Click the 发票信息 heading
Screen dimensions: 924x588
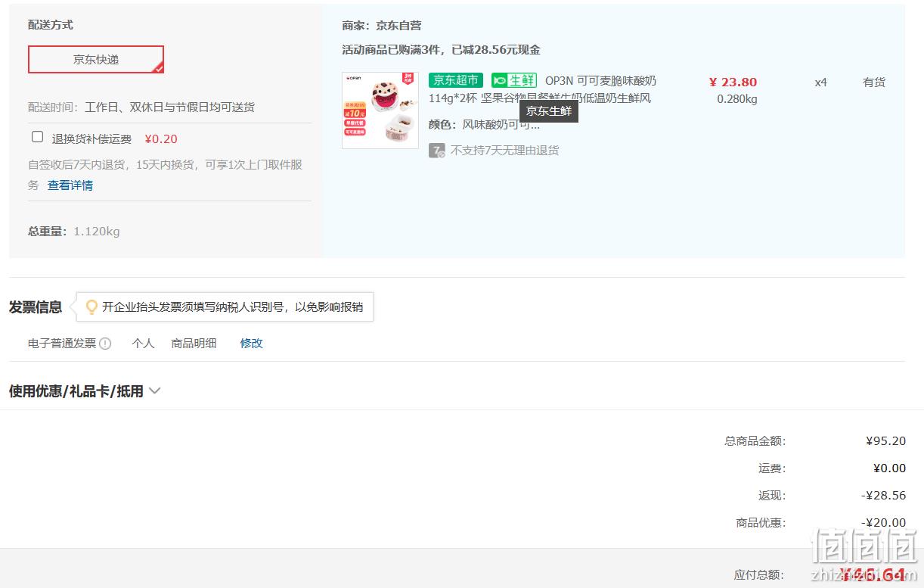pos(36,307)
